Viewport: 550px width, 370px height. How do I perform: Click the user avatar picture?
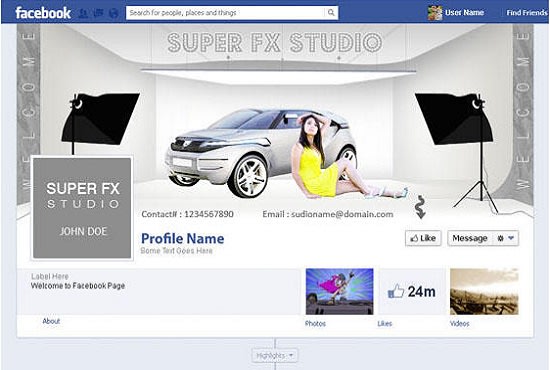[435, 13]
